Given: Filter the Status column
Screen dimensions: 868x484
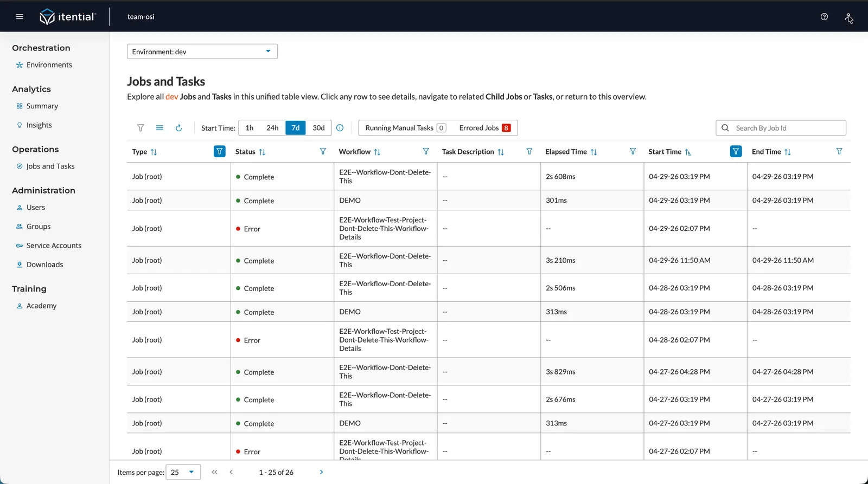Looking at the screenshot, I should click(323, 151).
